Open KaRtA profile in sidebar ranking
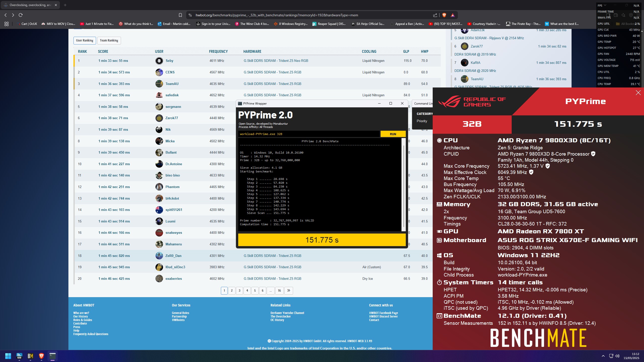The image size is (644, 362). (x=475, y=63)
